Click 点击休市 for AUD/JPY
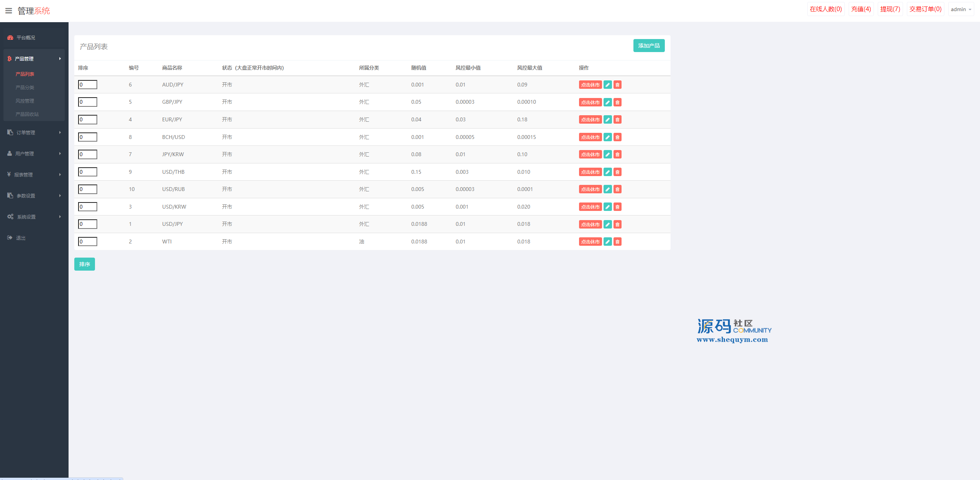Viewport: 980px width, 480px height. (x=590, y=85)
